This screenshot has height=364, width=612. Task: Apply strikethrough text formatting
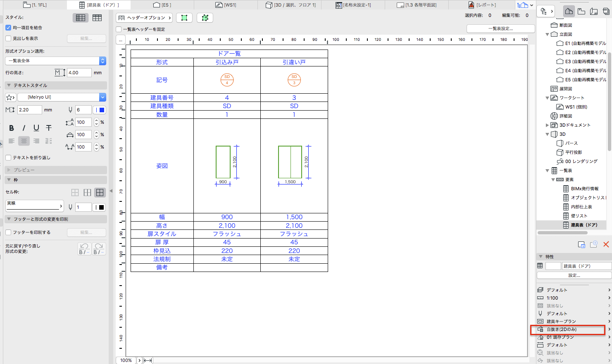click(x=49, y=128)
